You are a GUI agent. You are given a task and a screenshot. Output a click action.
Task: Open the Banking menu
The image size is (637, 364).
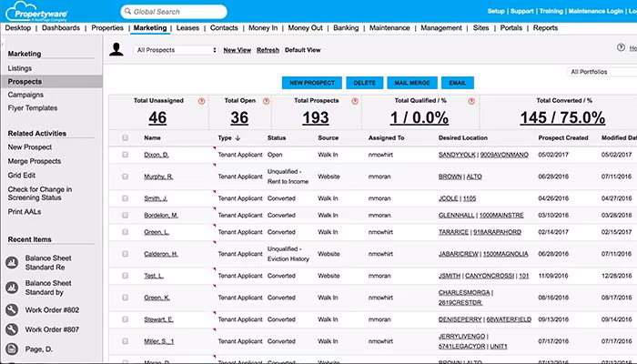click(x=346, y=28)
